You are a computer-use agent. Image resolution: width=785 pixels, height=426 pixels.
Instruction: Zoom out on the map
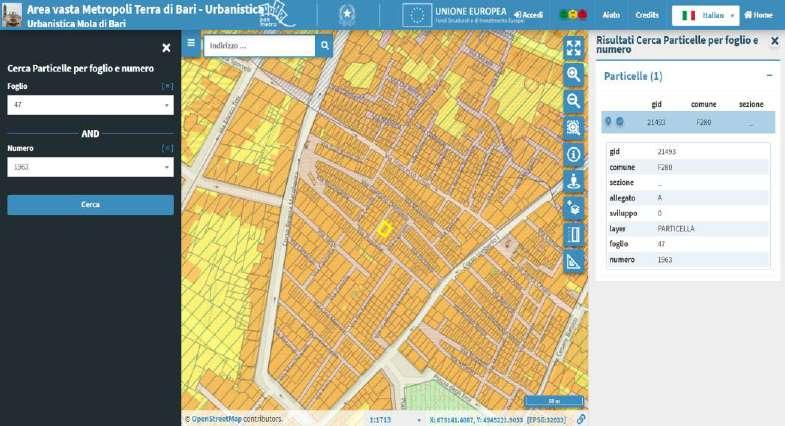point(574,101)
